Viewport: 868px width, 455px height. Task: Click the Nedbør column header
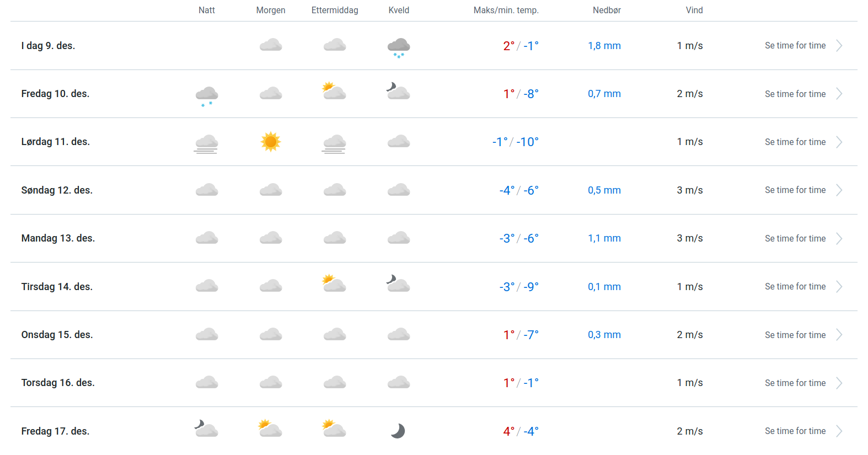607,10
